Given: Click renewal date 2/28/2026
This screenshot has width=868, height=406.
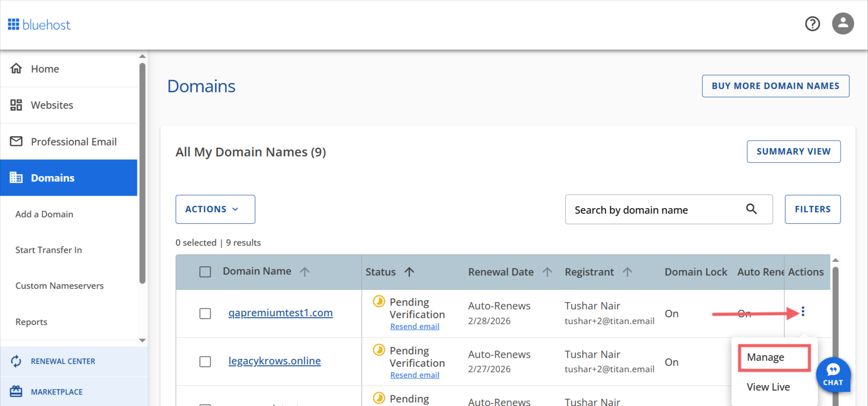Looking at the screenshot, I should (489, 321).
